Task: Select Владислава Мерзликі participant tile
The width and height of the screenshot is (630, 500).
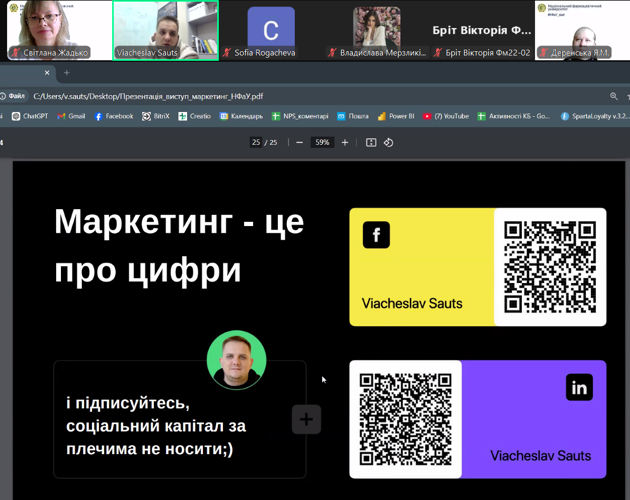Action: [376, 31]
